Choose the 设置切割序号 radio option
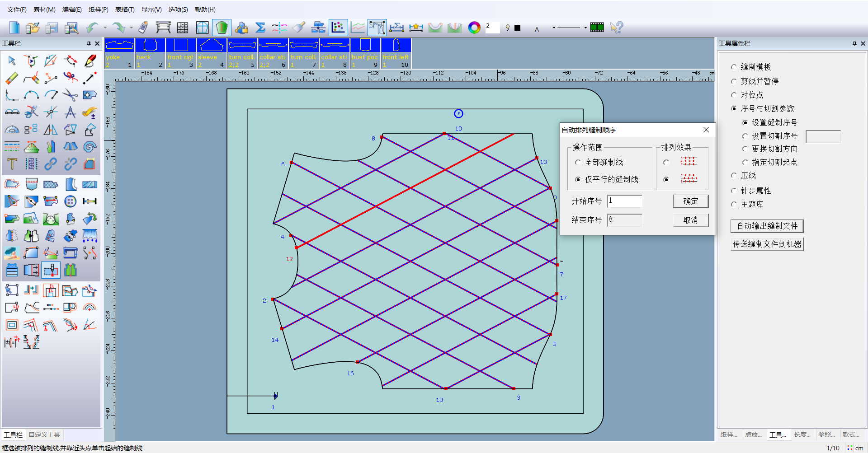 [745, 136]
